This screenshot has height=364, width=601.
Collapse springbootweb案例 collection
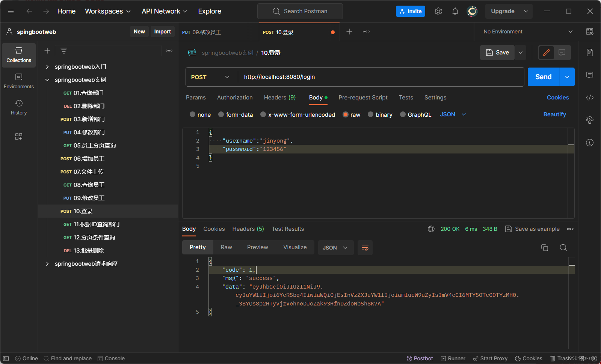[47, 80]
